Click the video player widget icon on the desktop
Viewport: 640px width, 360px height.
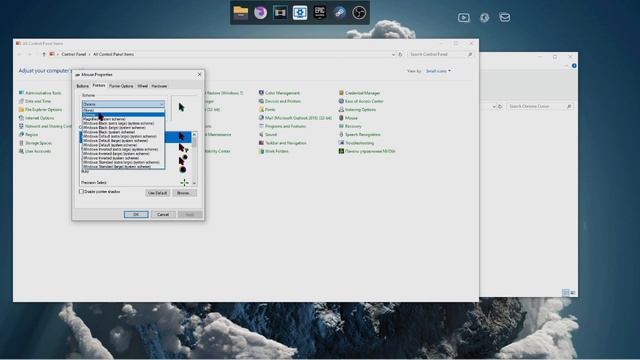(464, 18)
